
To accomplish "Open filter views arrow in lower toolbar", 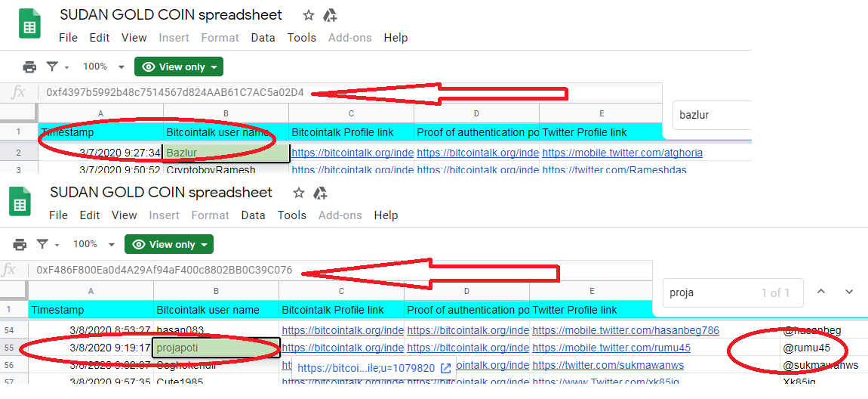I will [x=57, y=245].
